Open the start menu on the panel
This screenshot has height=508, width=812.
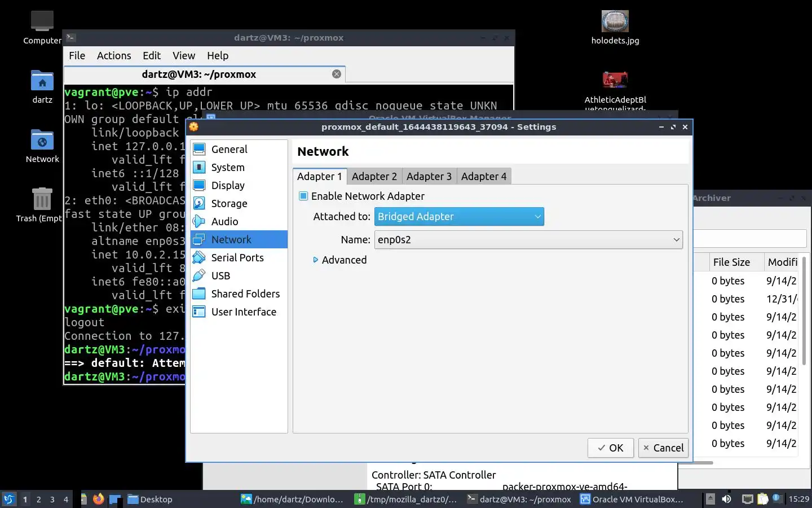9,499
